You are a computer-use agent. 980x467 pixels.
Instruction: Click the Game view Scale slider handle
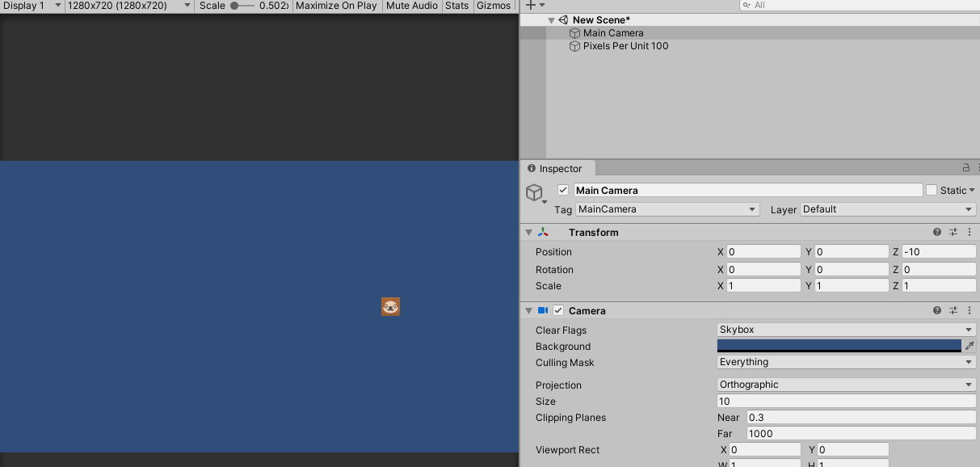(x=235, y=6)
